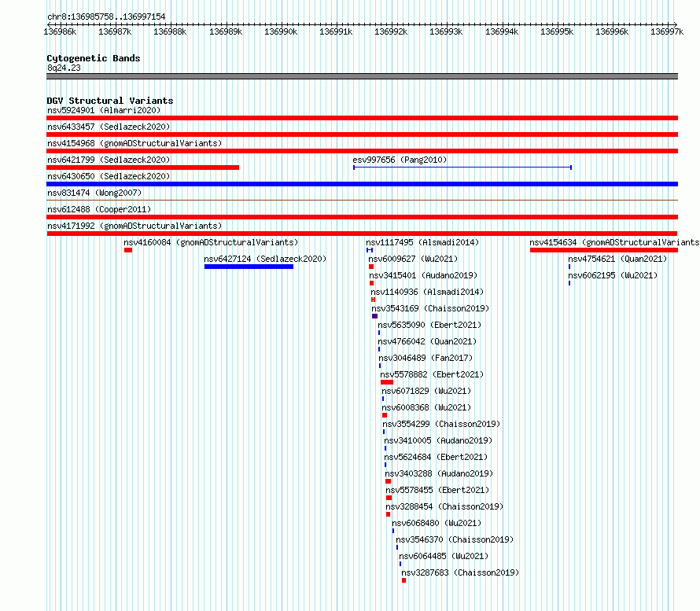Click the 136992k ruler position

pyautogui.click(x=391, y=31)
